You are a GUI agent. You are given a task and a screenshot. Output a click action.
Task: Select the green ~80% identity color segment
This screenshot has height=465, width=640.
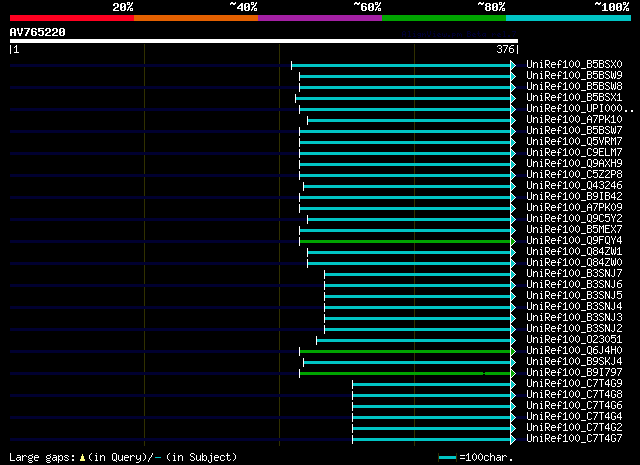[x=444, y=18]
